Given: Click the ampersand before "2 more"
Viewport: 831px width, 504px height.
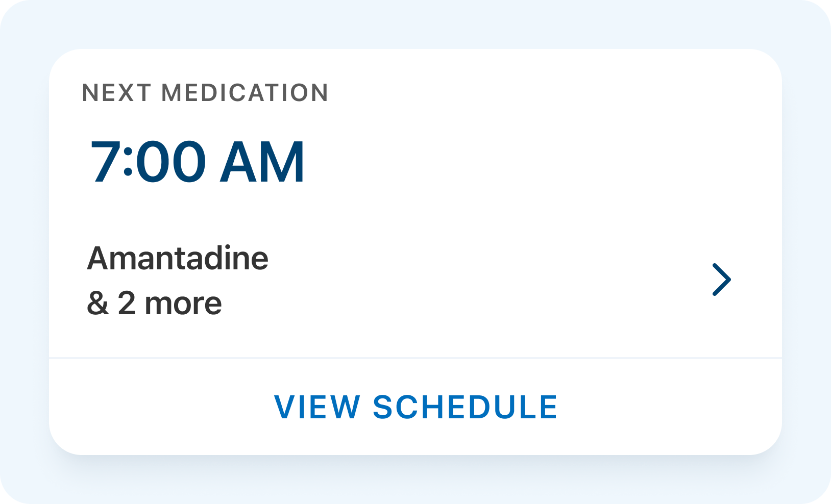Looking at the screenshot, I should point(97,304).
